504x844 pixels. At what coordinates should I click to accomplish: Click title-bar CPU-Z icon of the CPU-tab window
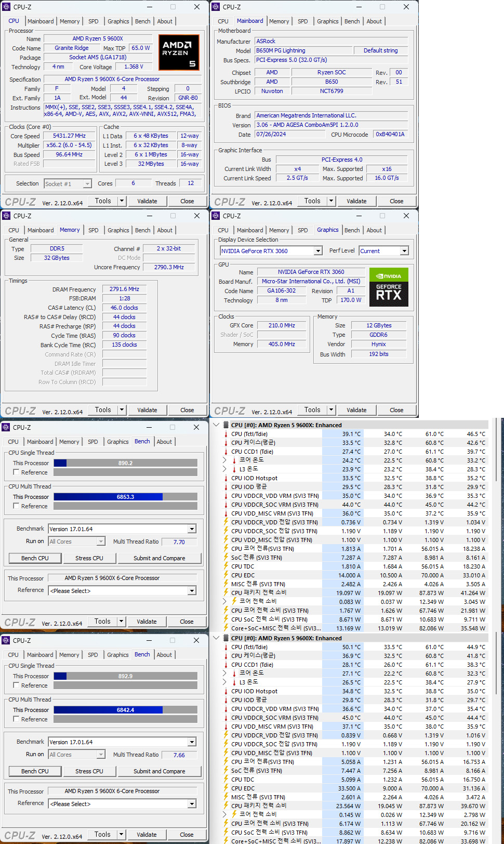[x=6, y=7]
